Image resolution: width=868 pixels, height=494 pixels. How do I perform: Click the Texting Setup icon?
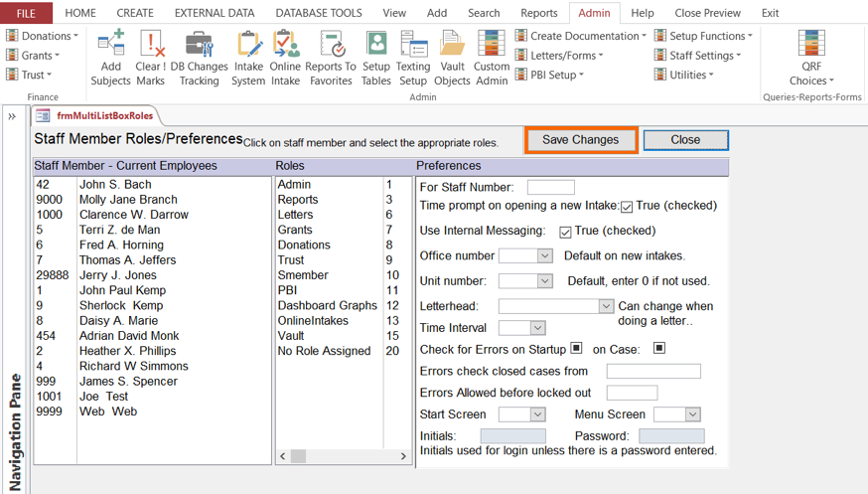[x=413, y=58]
